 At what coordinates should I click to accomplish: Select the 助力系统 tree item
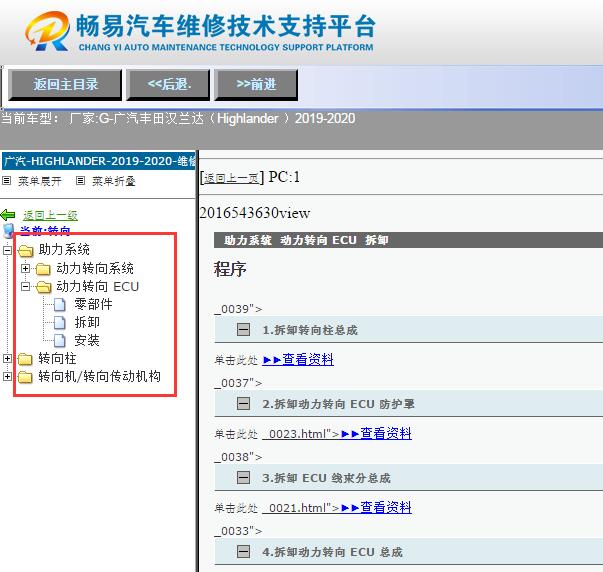[x=64, y=250]
